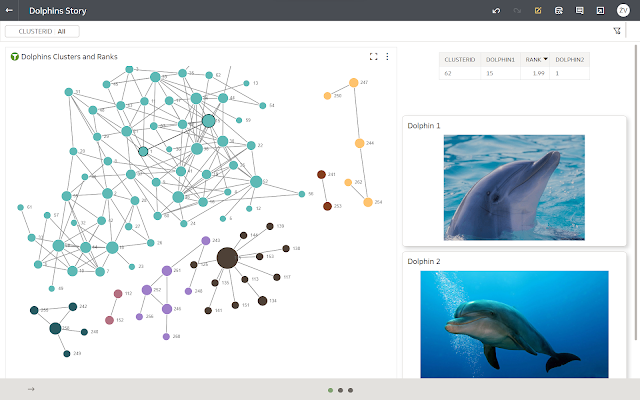Viewport: 640px width, 400px height.
Task: Refresh data using the database icon
Action: 559,11
